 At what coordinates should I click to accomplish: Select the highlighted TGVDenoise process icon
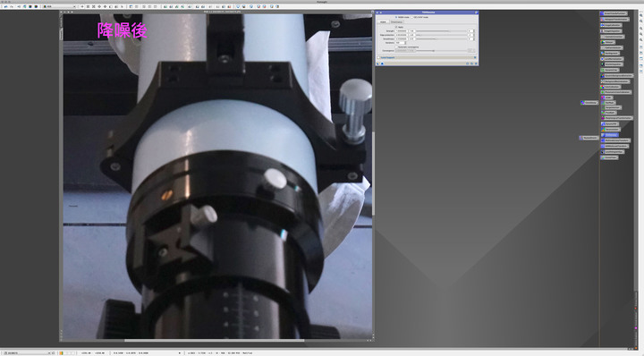coord(611,135)
